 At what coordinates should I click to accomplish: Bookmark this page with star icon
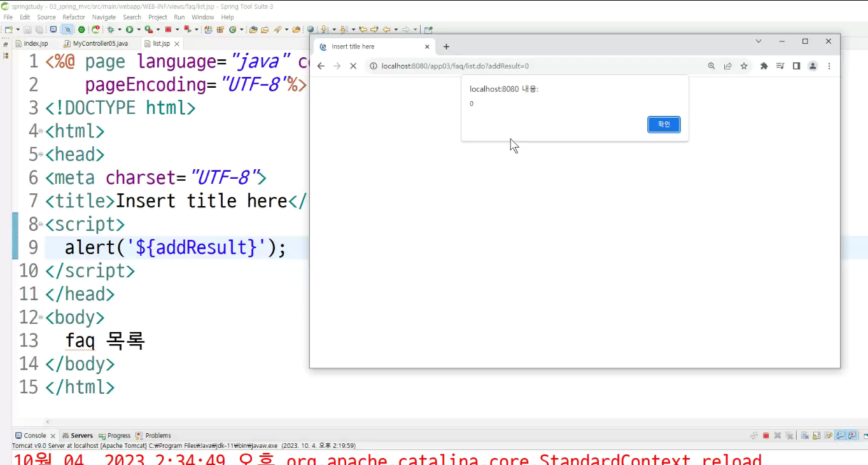pyautogui.click(x=744, y=66)
